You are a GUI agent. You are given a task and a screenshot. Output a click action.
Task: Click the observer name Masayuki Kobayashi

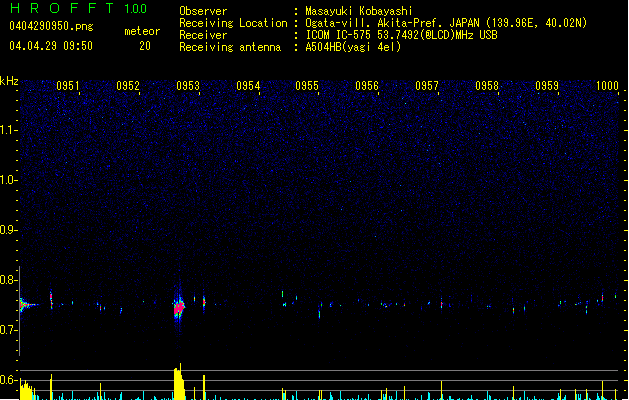pyautogui.click(x=359, y=11)
